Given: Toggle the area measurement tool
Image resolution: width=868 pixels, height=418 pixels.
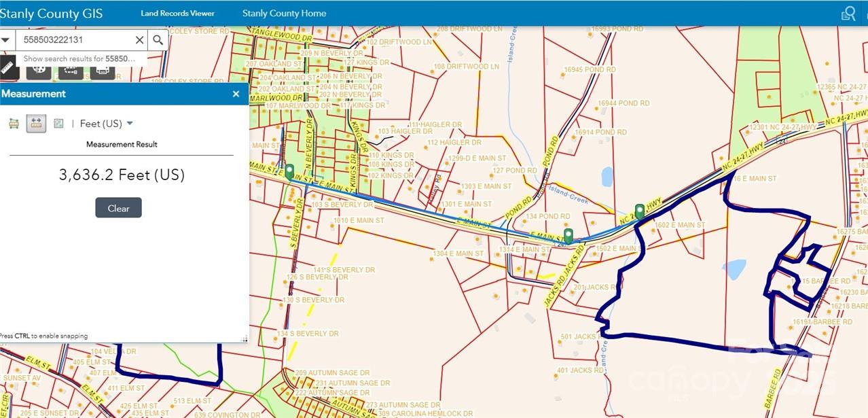Looking at the screenshot, I should (14, 124).
